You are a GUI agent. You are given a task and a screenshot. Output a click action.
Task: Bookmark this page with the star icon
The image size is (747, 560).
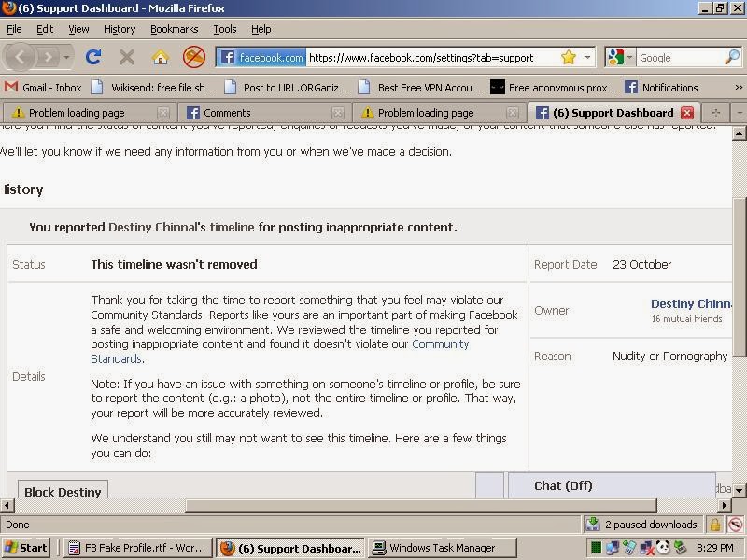coord(568,58)
